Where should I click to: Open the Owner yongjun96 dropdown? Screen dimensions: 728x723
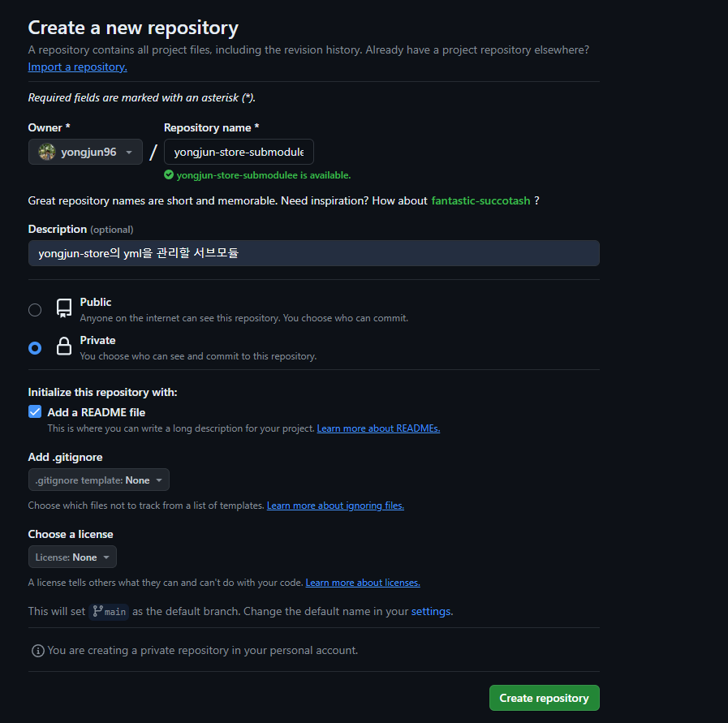tap(85, 152)
